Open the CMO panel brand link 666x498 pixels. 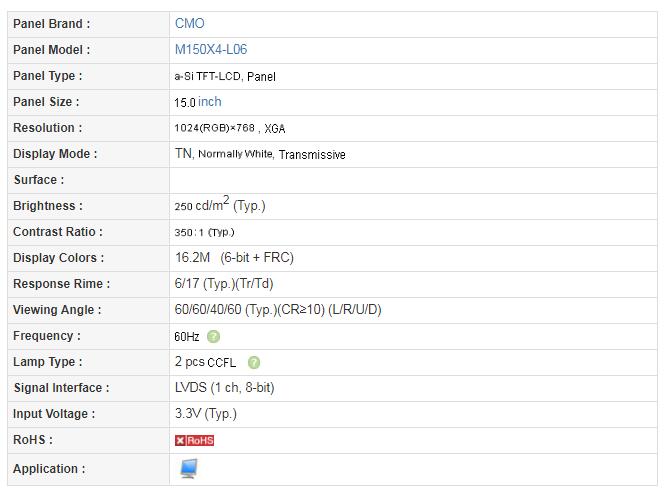click(189, 23)
